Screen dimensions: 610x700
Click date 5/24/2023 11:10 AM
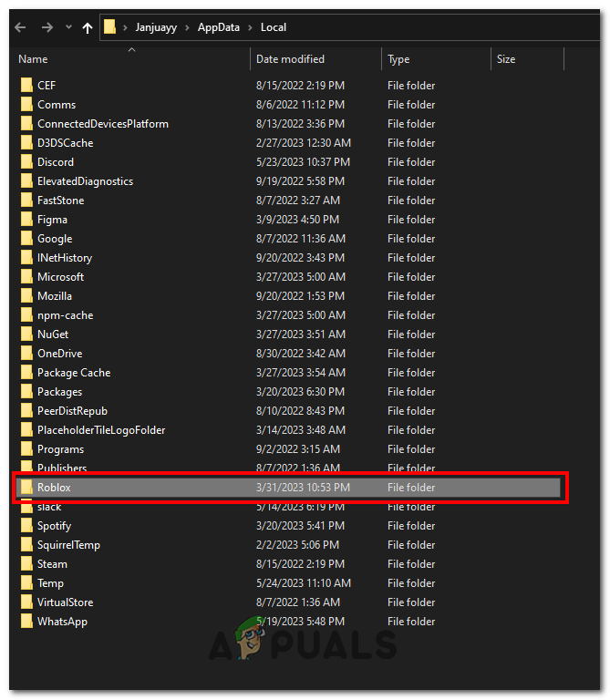tap(304, 583)
